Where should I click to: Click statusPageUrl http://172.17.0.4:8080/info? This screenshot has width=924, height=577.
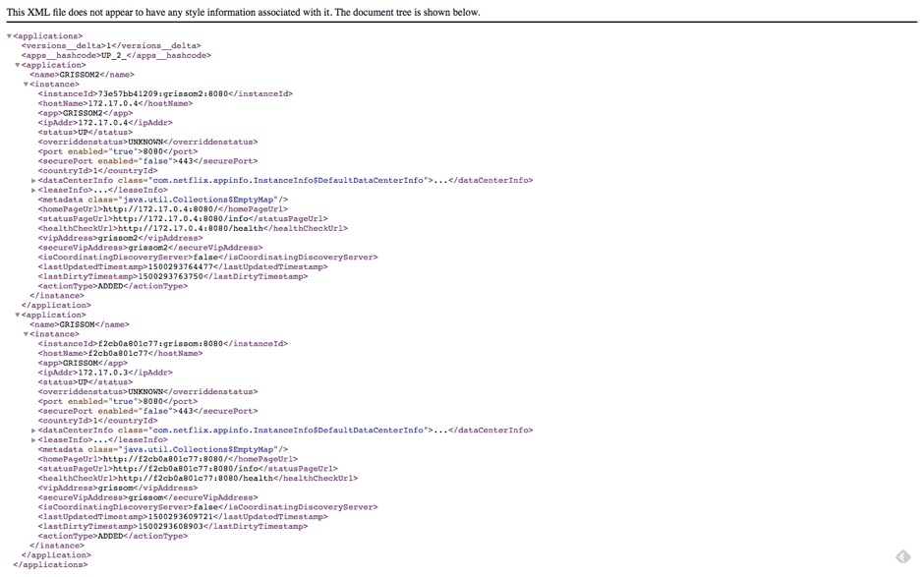183,218
